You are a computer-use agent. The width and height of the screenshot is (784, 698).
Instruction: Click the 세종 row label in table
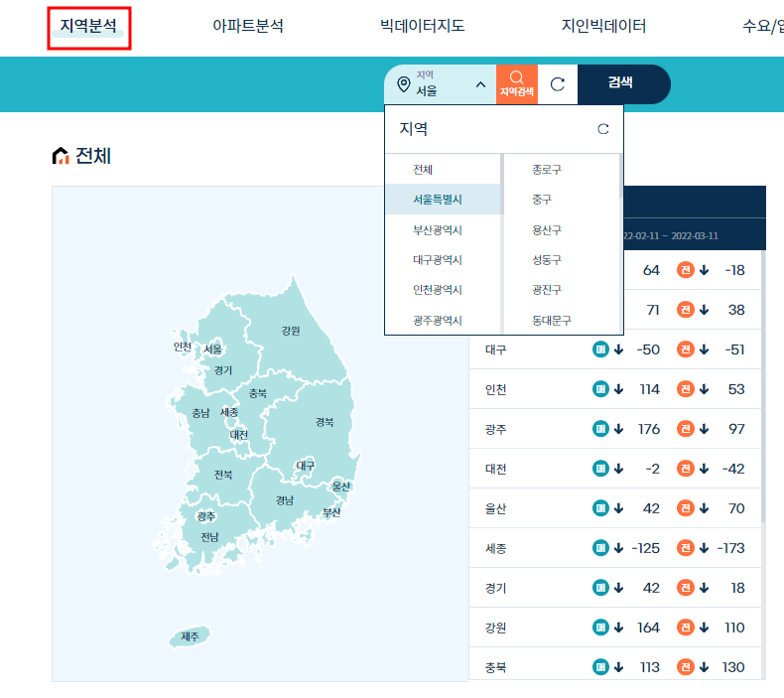[x=496, y=548]
